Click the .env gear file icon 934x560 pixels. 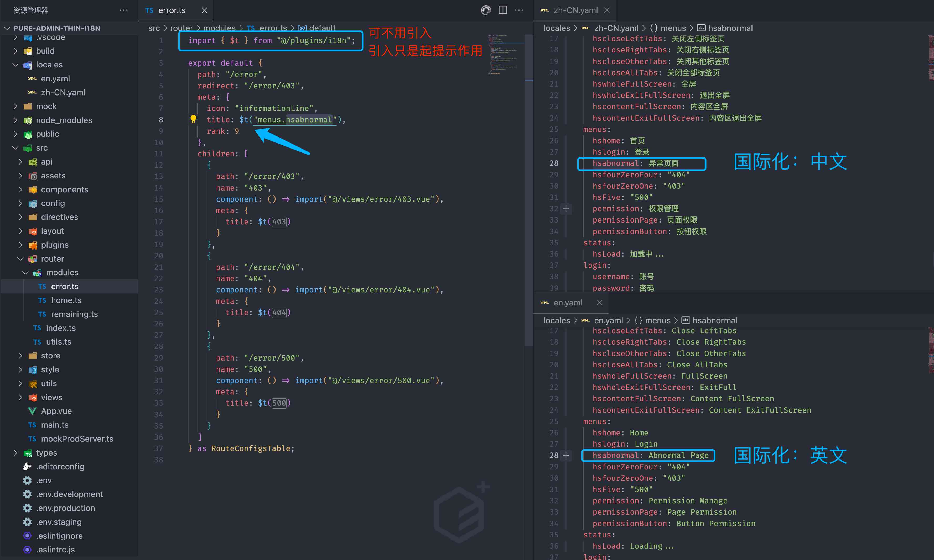tap(27, 480)
